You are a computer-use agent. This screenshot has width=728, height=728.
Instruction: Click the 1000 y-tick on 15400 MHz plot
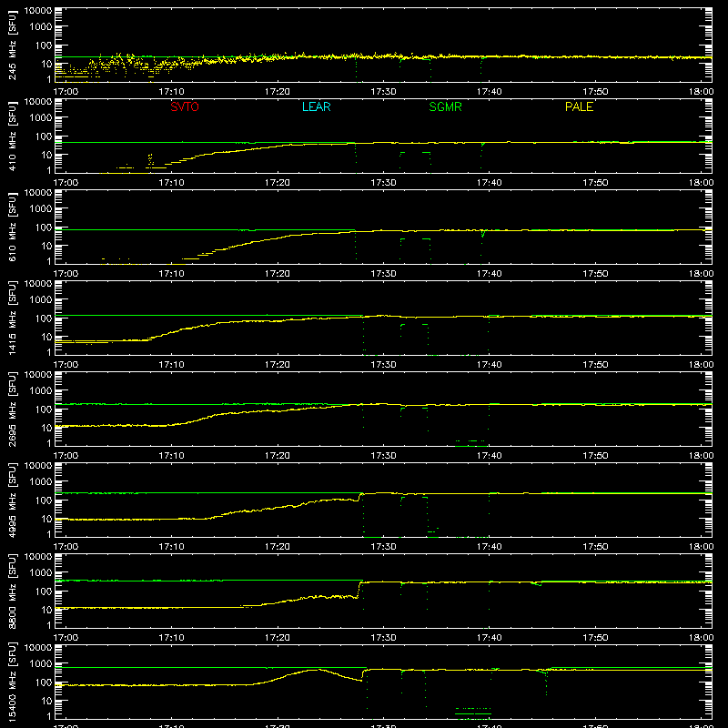pyautogui.click(x=41, y=664)
